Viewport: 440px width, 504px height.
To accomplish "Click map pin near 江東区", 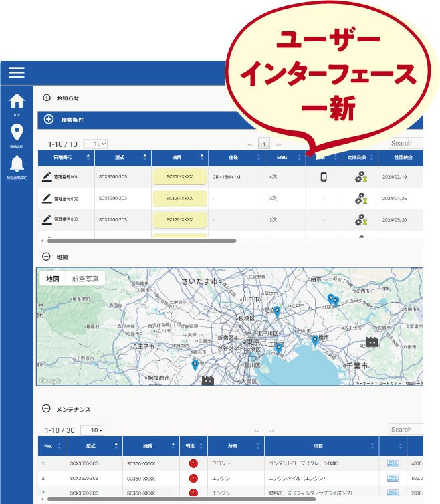I will [279, 348].
